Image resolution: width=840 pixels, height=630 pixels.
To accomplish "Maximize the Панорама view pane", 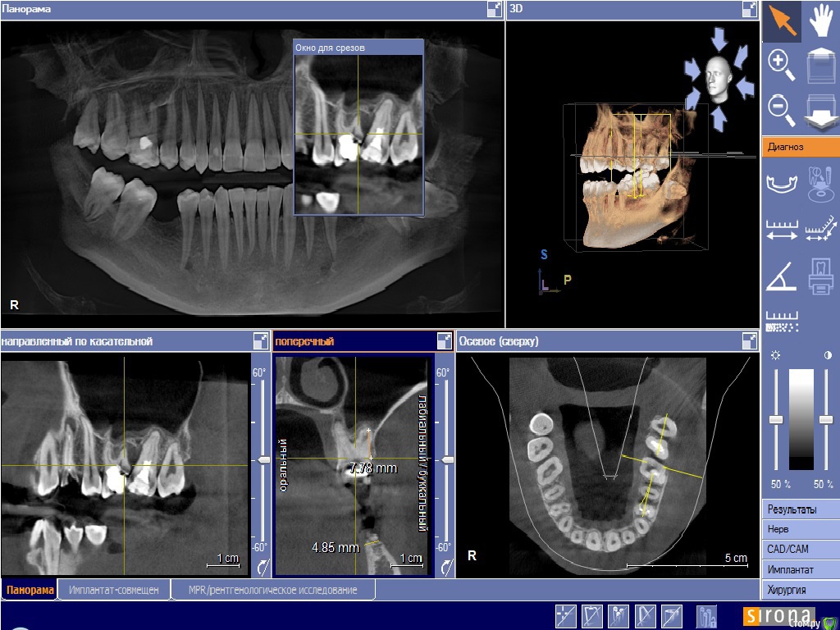I will click(x=494, y=9).
